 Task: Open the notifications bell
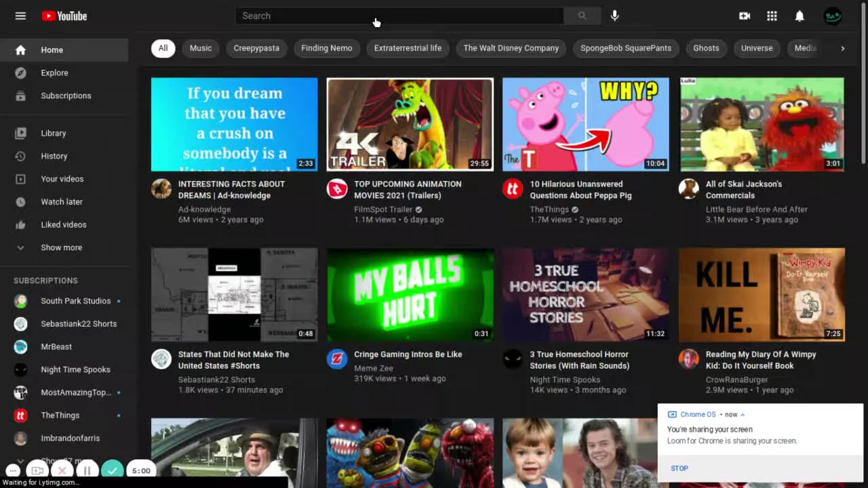point(800,16)
